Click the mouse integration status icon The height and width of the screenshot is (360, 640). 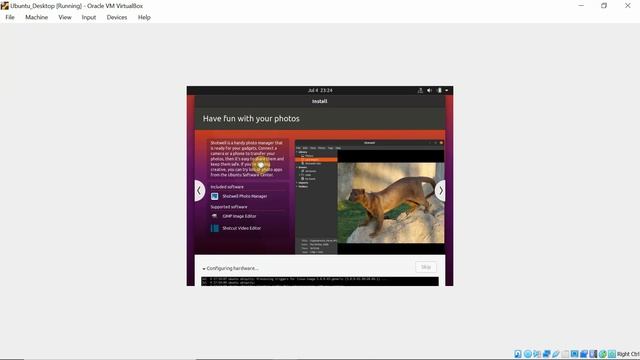(603, 354)
